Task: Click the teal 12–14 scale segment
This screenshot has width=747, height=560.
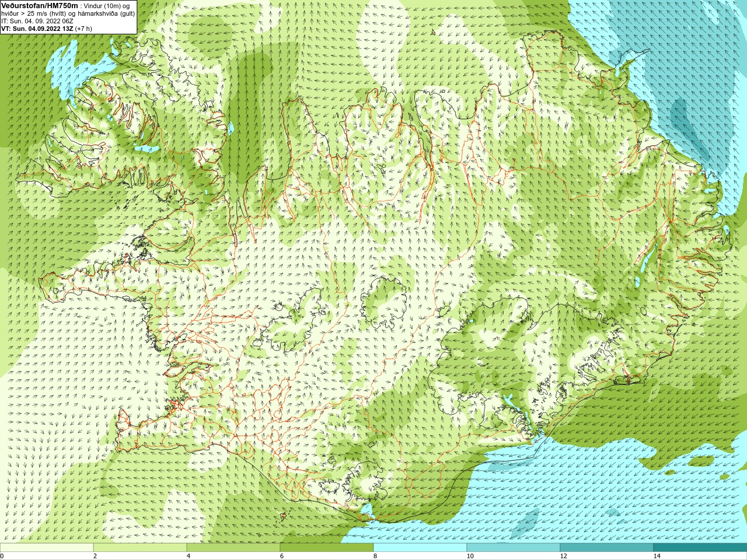Action: tap(607, 548)
